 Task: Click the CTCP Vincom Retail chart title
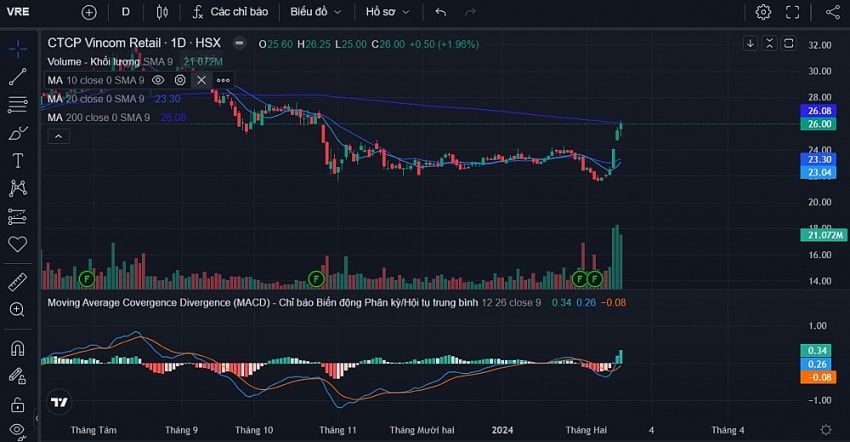pos(134,43)
